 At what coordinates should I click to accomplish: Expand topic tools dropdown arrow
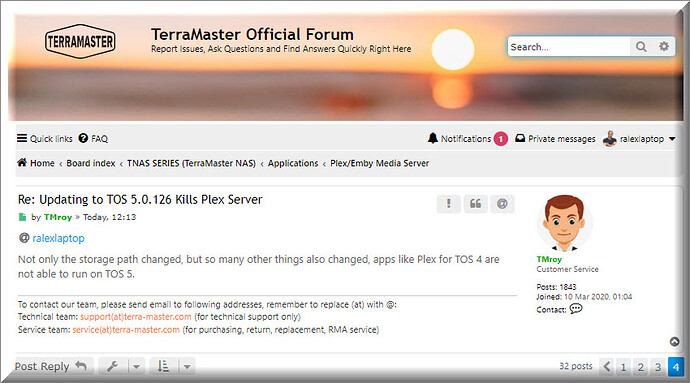[x=136, y=367]
